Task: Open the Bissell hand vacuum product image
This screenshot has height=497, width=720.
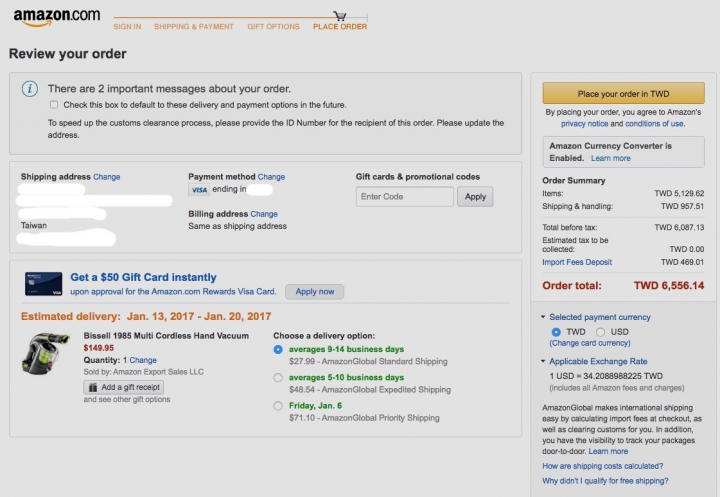Action: coord(45,353)
